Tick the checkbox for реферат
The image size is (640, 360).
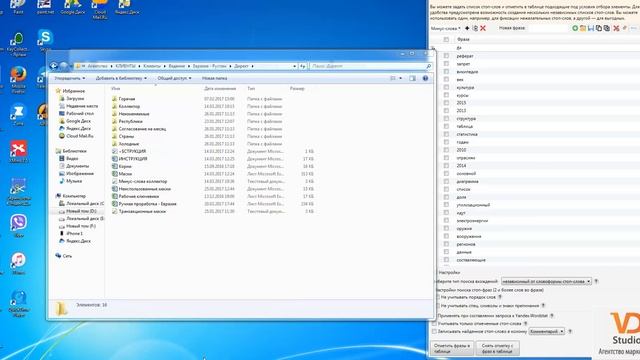(x=446, y=56)
